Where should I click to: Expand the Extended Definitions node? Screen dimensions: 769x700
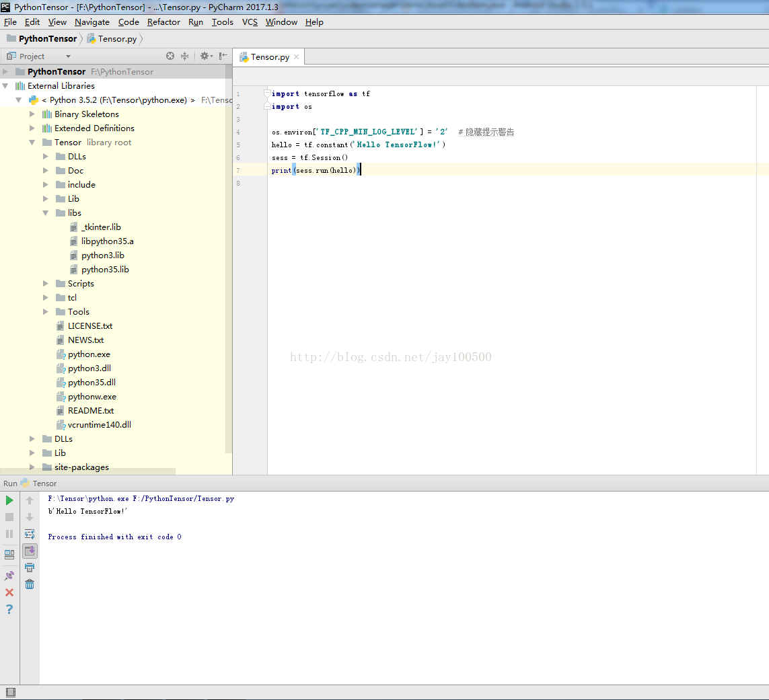coord(32,128)
